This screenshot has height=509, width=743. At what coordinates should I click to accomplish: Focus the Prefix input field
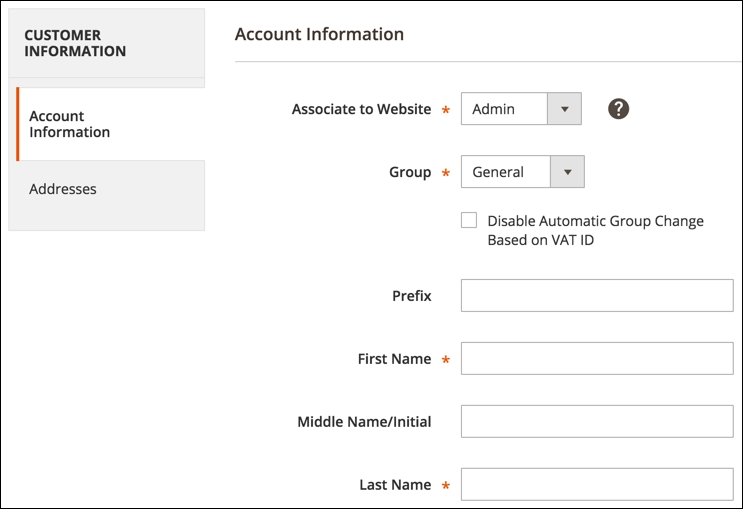[597, 295]
